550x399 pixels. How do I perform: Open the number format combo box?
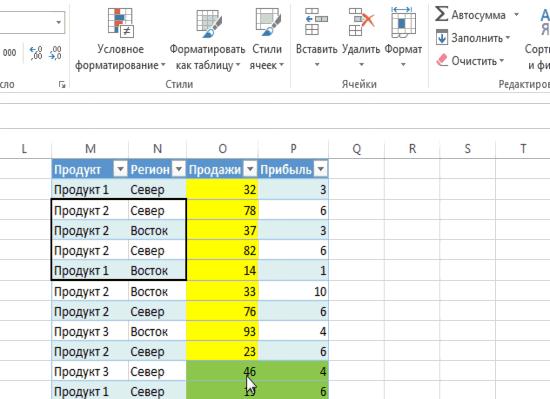pos(32,22)
